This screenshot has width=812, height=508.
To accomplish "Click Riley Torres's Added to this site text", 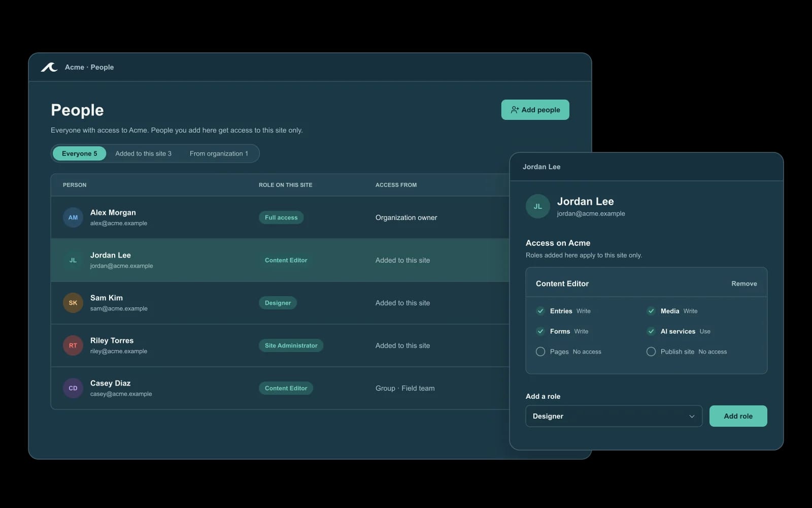I will coord(402,345).
